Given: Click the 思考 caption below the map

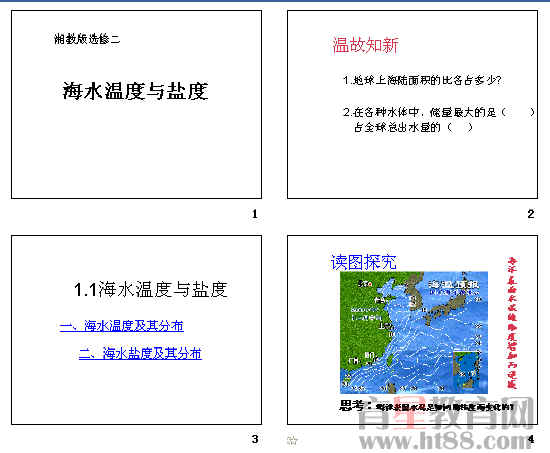Looking at the screenshot, I should 427,406.
